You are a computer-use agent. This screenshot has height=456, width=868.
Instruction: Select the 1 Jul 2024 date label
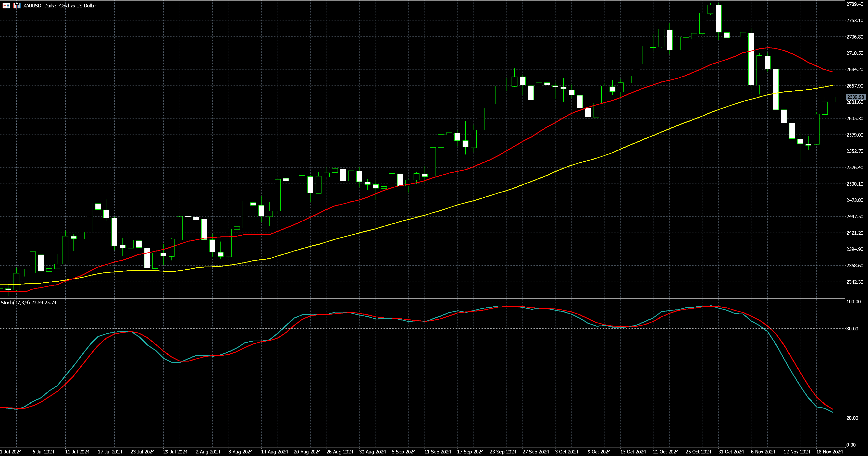[11, 452]
